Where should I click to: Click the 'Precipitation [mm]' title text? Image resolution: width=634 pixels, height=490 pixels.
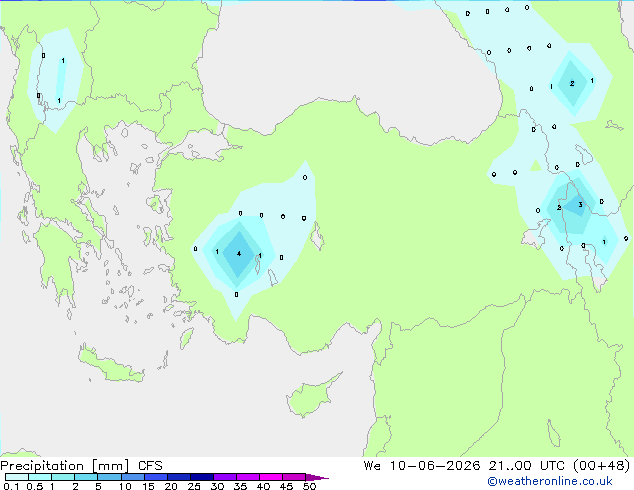65,466
